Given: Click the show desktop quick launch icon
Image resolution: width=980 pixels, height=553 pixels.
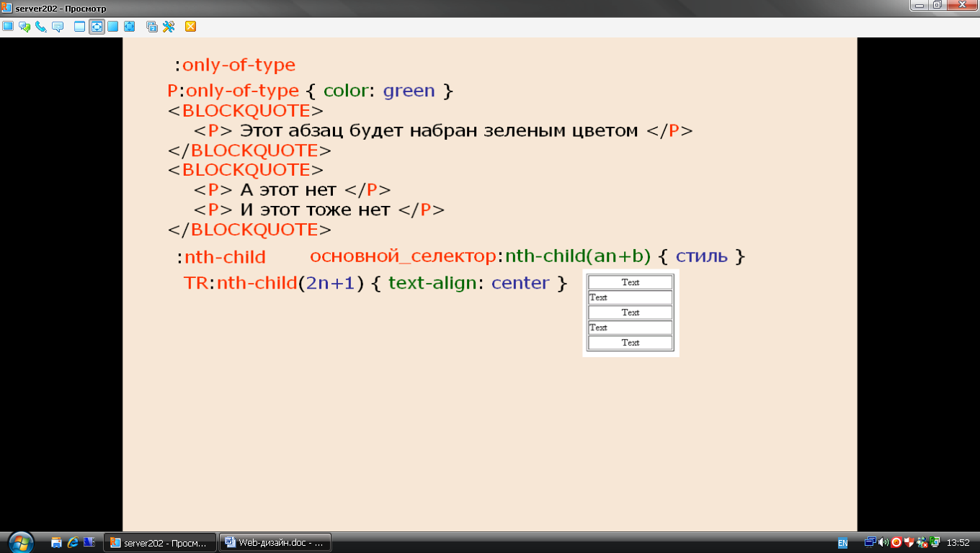Looking at the screenshot, I should 56,542.
